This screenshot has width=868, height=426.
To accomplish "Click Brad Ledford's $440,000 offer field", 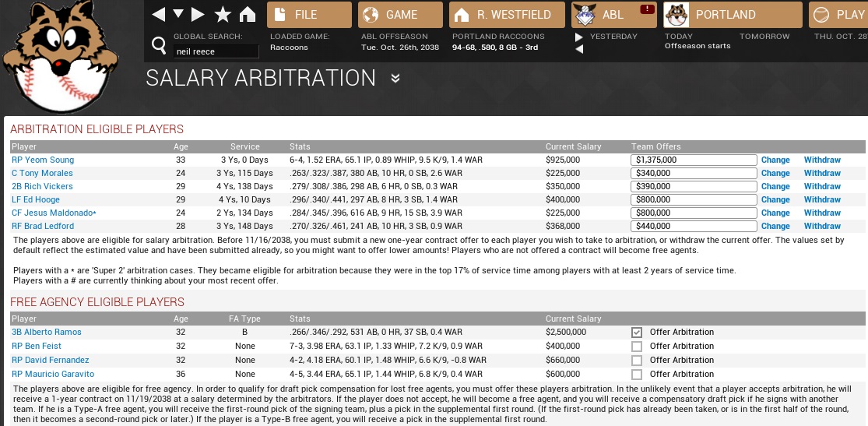I will coord(694,226).
